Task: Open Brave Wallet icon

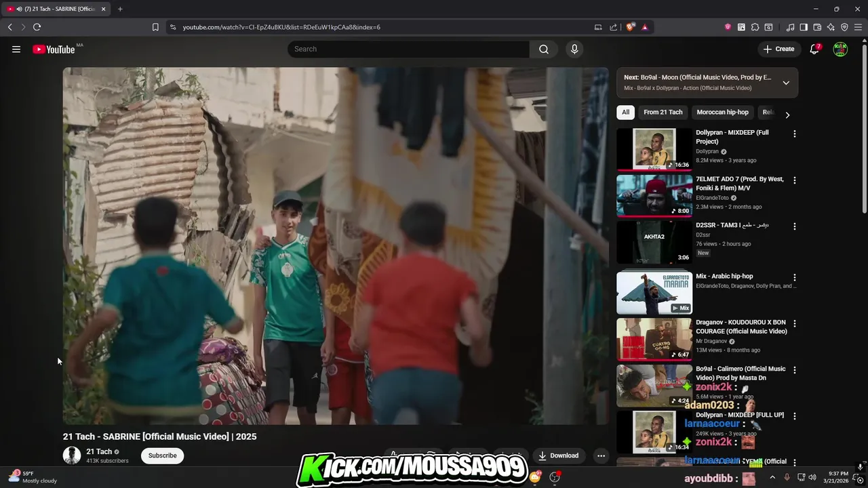Action: (817, 27)
